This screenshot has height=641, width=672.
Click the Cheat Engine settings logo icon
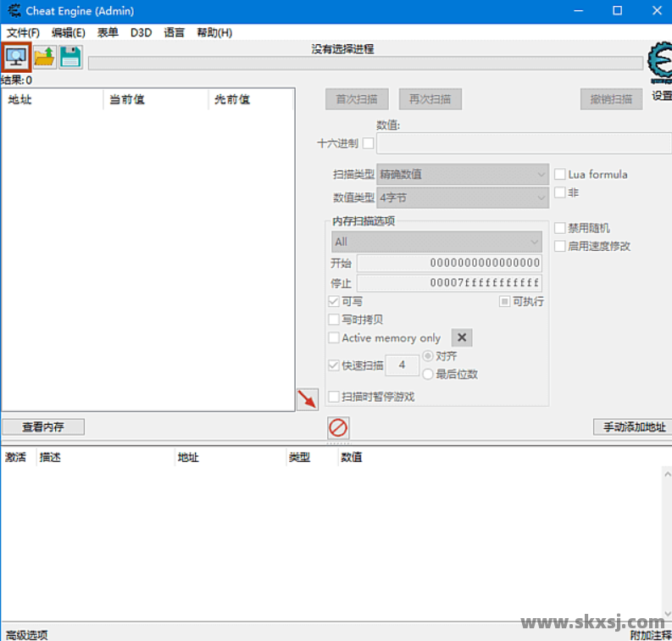click(659, 64)
